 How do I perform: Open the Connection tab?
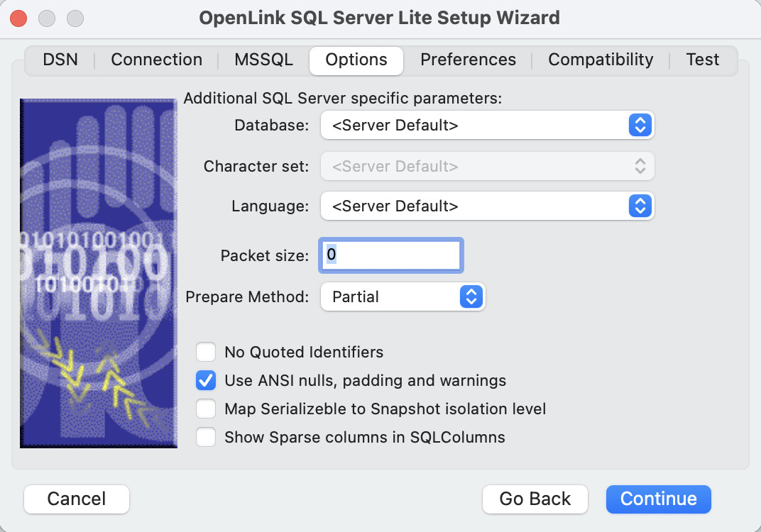coord(156,60)
